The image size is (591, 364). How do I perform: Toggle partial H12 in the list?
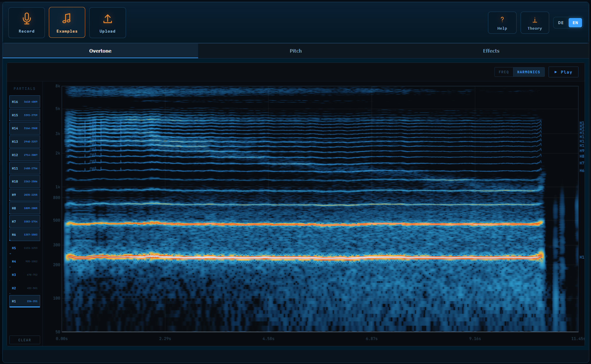pos(25,155)
